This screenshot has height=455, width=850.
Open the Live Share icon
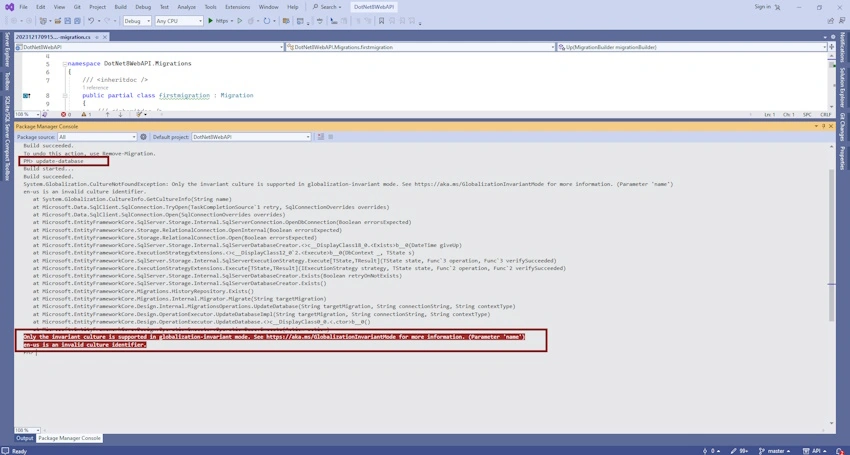(x=831, y=21)
